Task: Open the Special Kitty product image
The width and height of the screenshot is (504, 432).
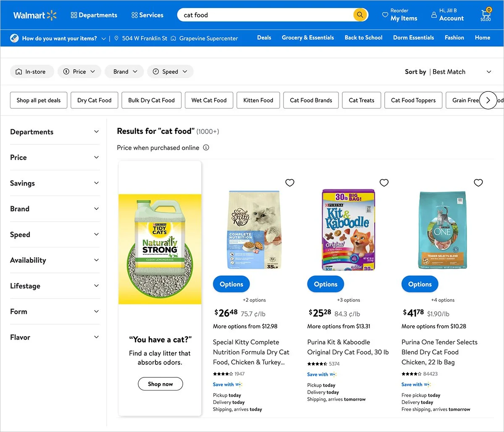Action: (254, 230)
